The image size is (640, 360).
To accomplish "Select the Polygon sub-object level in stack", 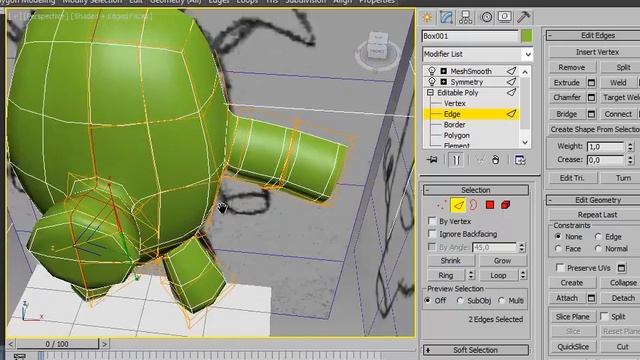I will tap(456, 135).
